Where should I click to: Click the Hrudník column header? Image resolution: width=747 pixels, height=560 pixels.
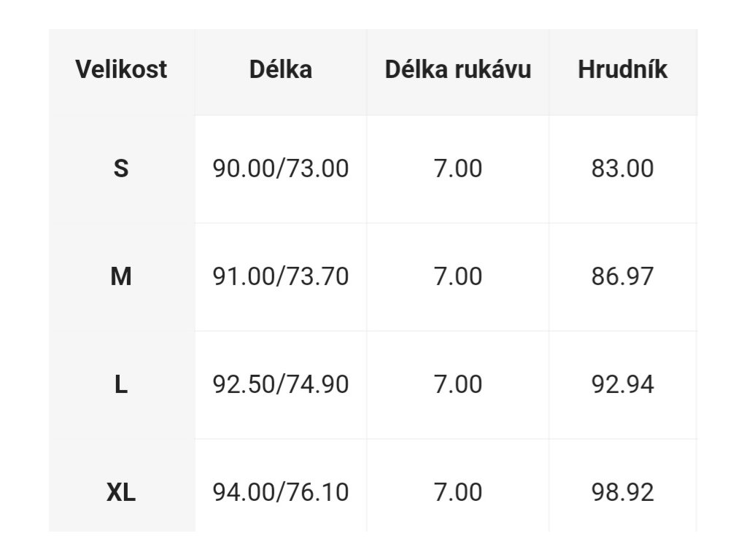point(622,69)
